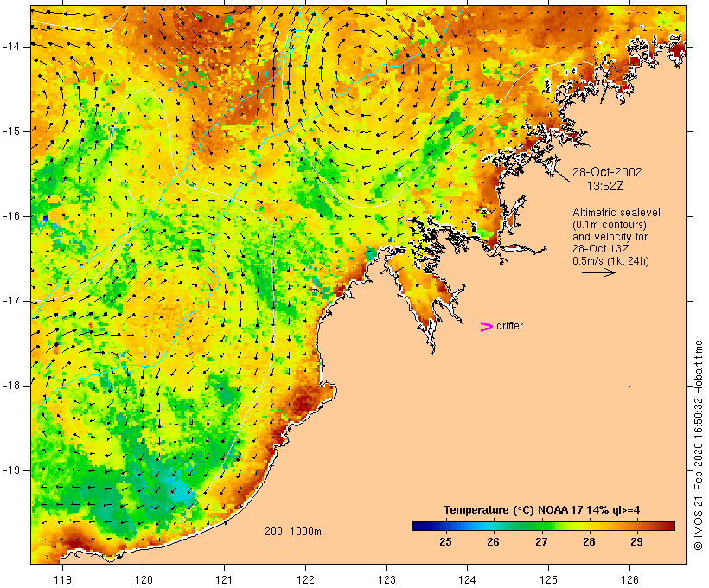The width and height of the screenshot is (709, 588).
Task: Click the velocity scale reference arrow
Action: tap(598, 272)
